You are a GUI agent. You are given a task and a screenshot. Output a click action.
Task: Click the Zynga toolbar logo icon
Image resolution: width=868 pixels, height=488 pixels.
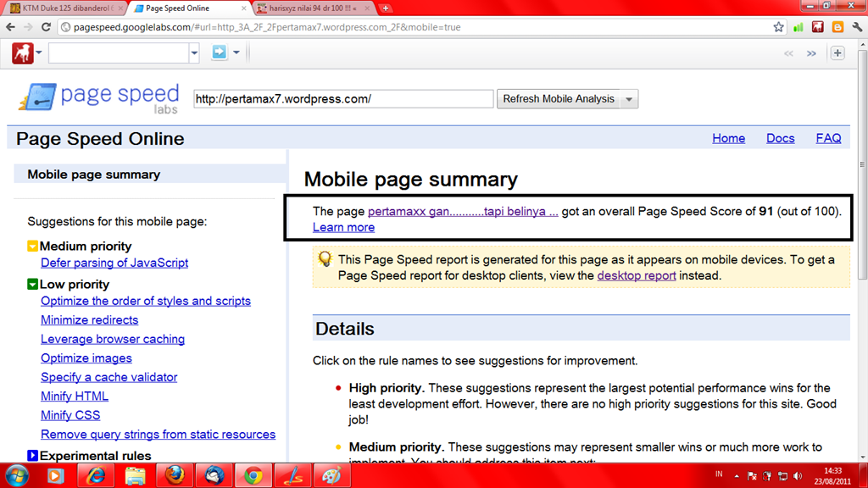pos(22,53)
